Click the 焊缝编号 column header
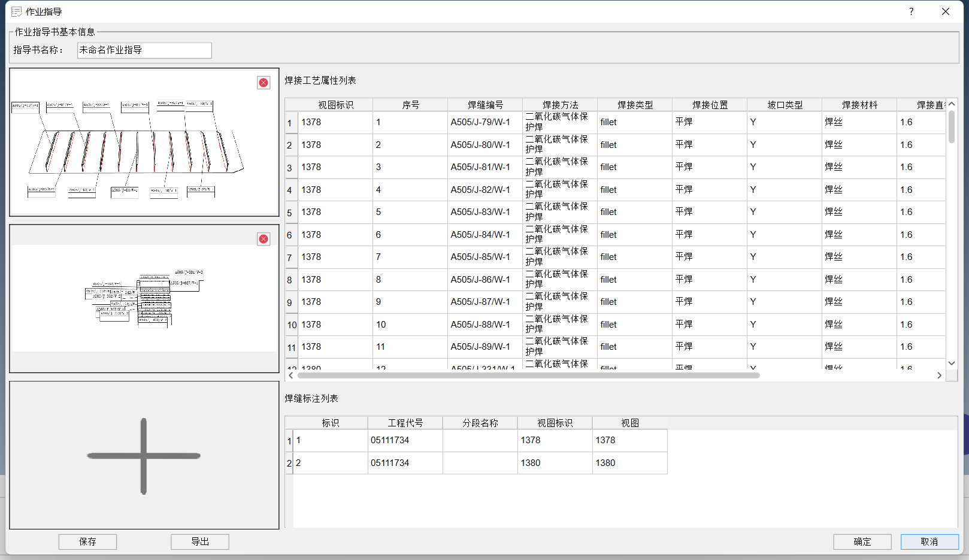This screenshot has width=969, height=560. point(484,104)
